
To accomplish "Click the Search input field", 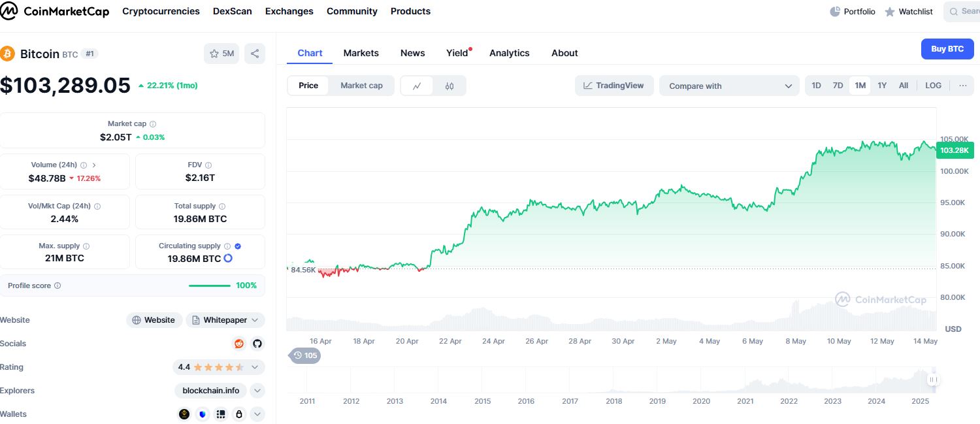I will tap(962, 11).
